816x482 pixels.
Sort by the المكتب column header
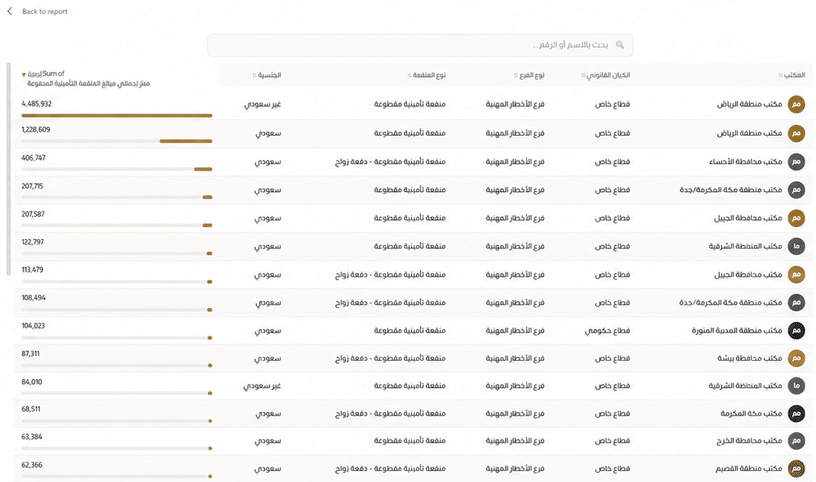pos(792,75)
